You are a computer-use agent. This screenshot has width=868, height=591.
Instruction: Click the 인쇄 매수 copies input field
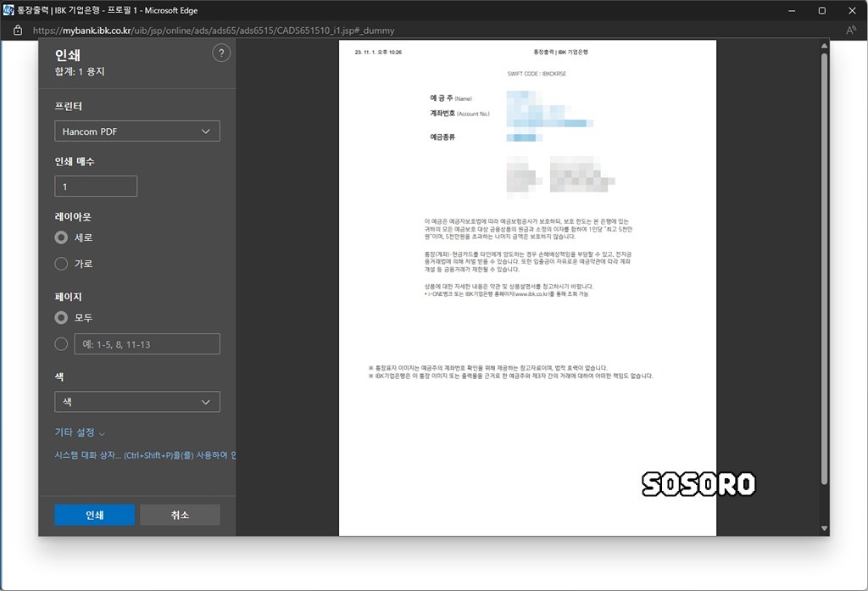[x=96, y=186]
